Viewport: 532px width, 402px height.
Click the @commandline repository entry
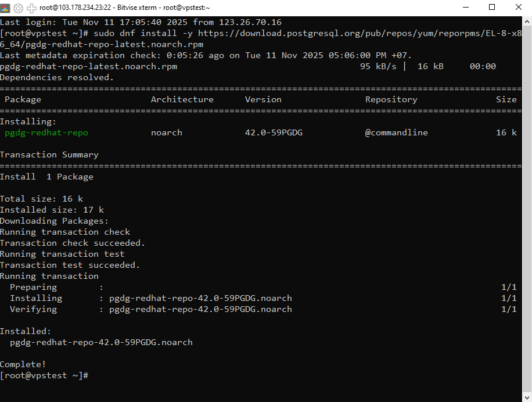[396, 132]
